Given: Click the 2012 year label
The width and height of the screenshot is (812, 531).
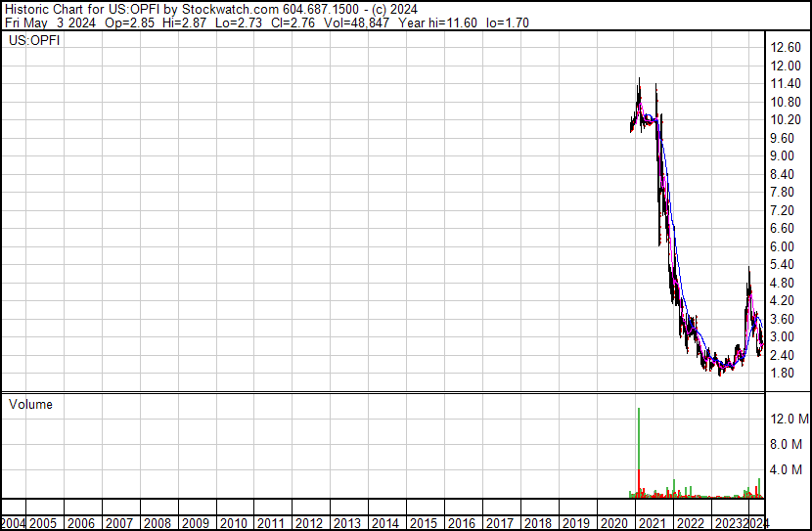Looking at the screenshot, I should [309, 523].
